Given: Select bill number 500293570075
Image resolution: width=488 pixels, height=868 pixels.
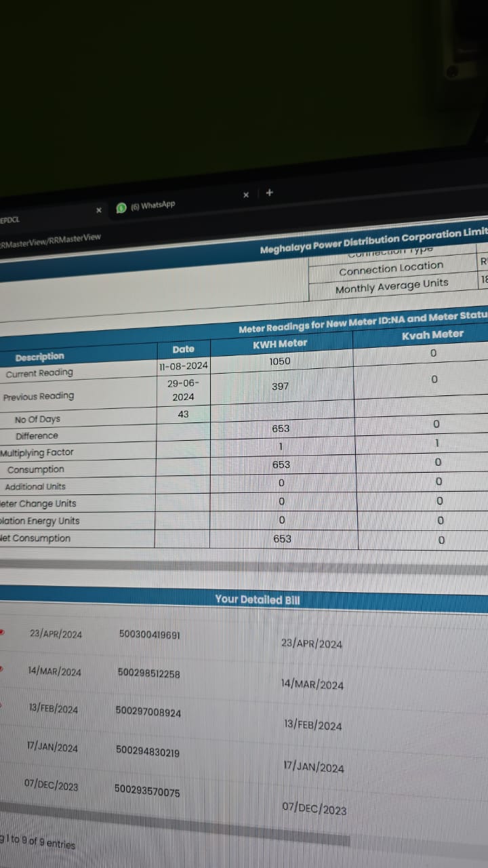Looking at the screenshot, I should coord(147,790).
